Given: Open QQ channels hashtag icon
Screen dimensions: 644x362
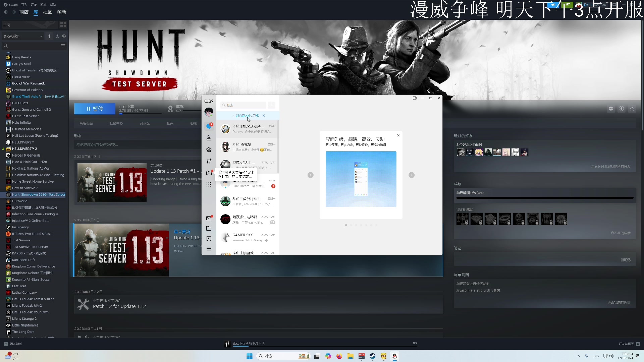Looking at the screenshot, I should [x=209, y=161].
